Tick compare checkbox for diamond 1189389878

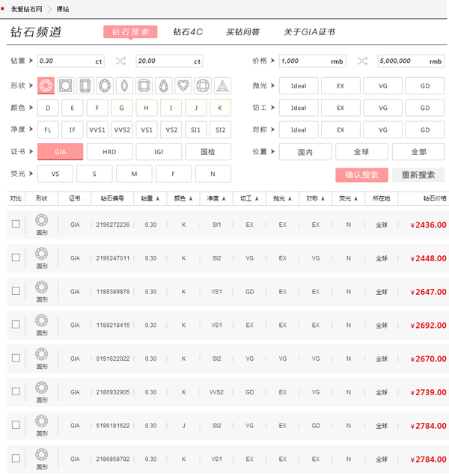pos(16,291)
